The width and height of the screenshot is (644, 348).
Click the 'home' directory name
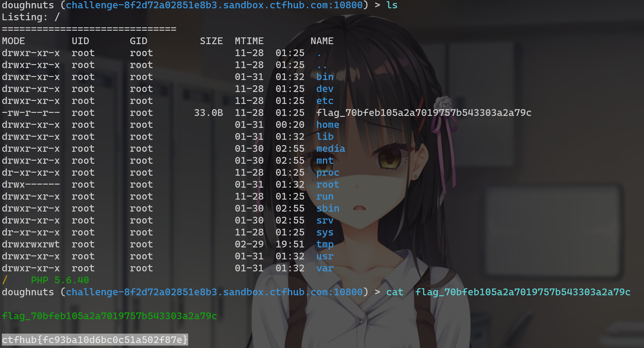pyautogui.click(x=328, y=125)
